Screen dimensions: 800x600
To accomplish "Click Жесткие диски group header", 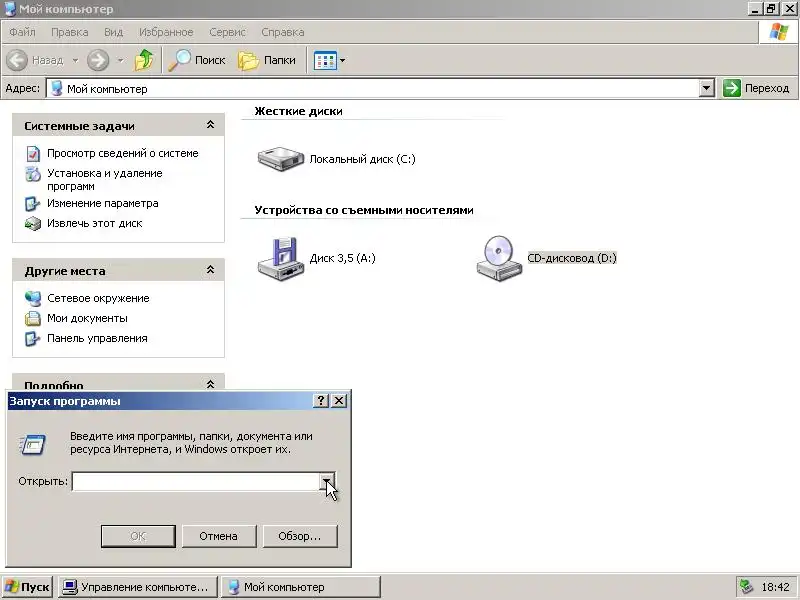I will (x=298, y=111).
